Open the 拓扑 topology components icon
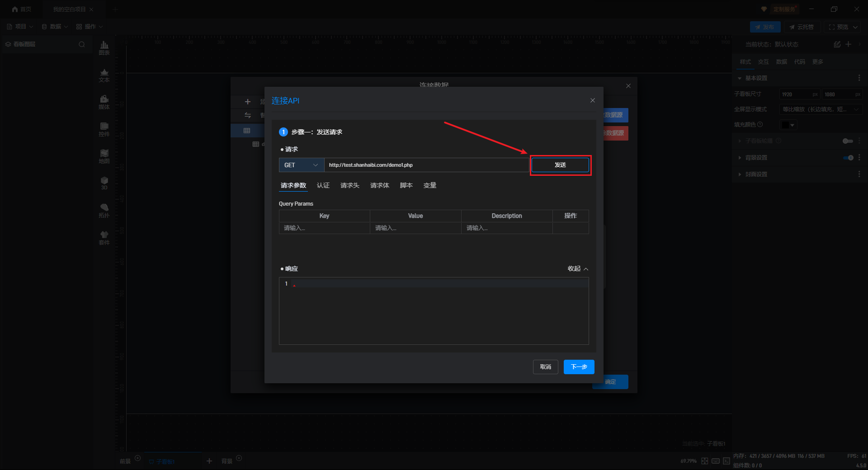 click(104, 210)
